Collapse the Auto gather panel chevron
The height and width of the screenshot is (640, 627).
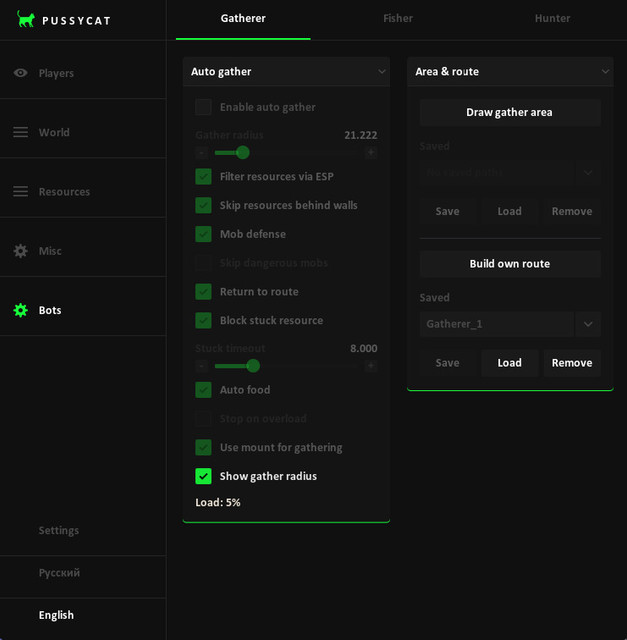pyautogui.click(x=382, y=71)
